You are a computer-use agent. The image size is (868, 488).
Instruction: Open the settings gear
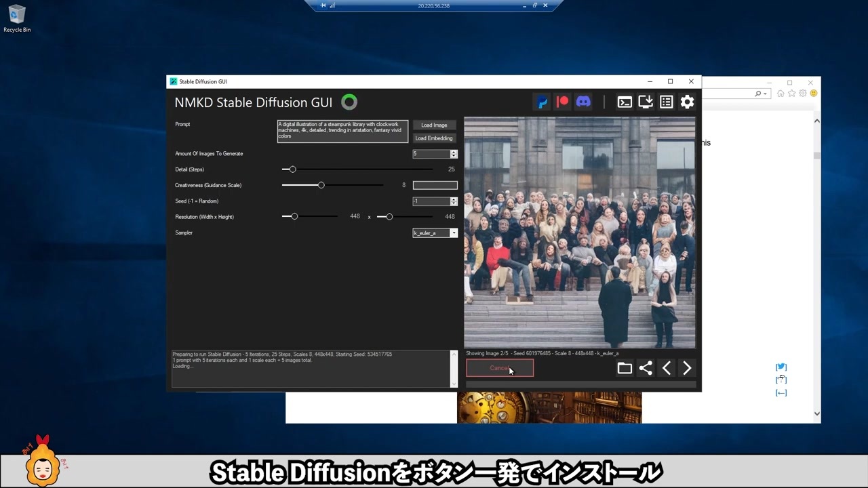pyautogui.click(x=687, y=102)
